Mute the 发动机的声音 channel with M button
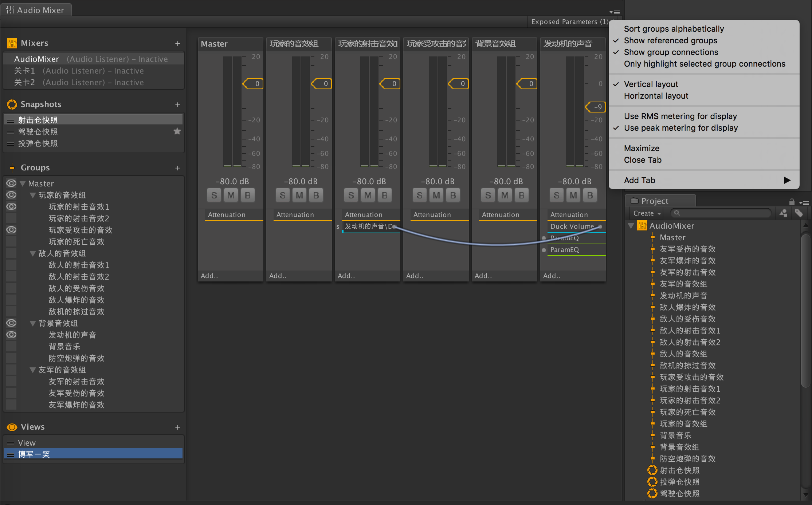This screenshot has height=505, width=812. tap(573, 196)
